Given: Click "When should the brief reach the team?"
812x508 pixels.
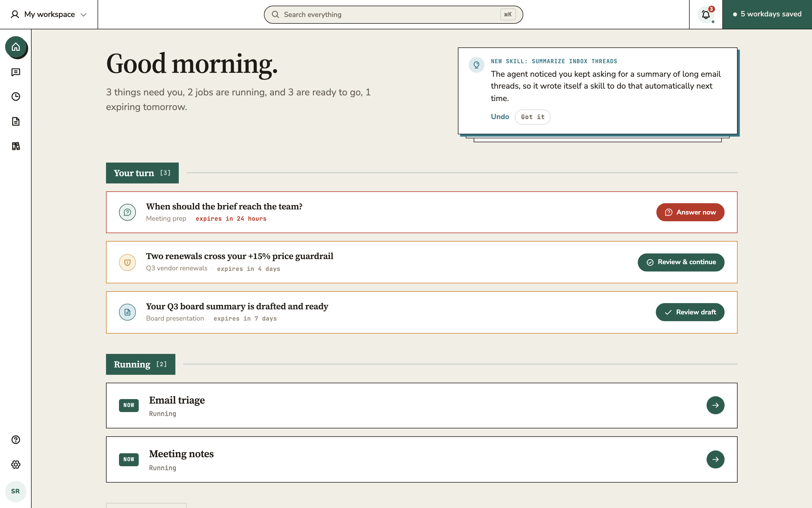Looking at the screenshot, I should pos(224,206).
